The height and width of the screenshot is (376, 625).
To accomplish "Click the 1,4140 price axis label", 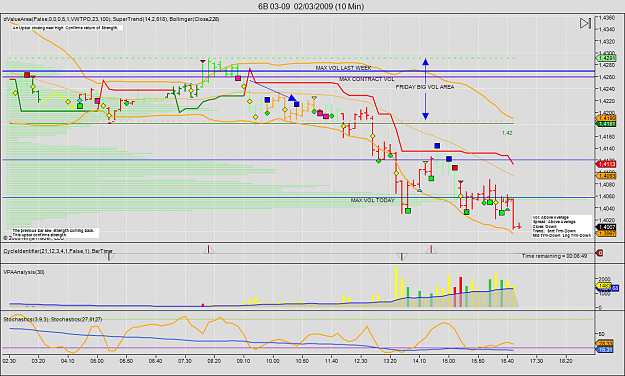I will [x=607, y=148].
